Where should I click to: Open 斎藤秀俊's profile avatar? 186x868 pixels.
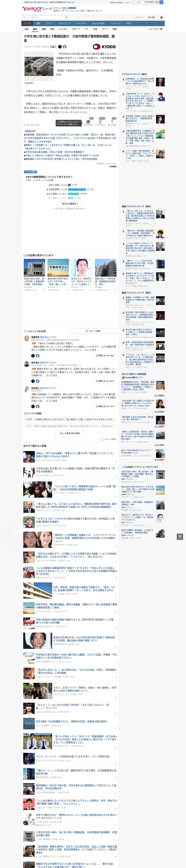26,339
